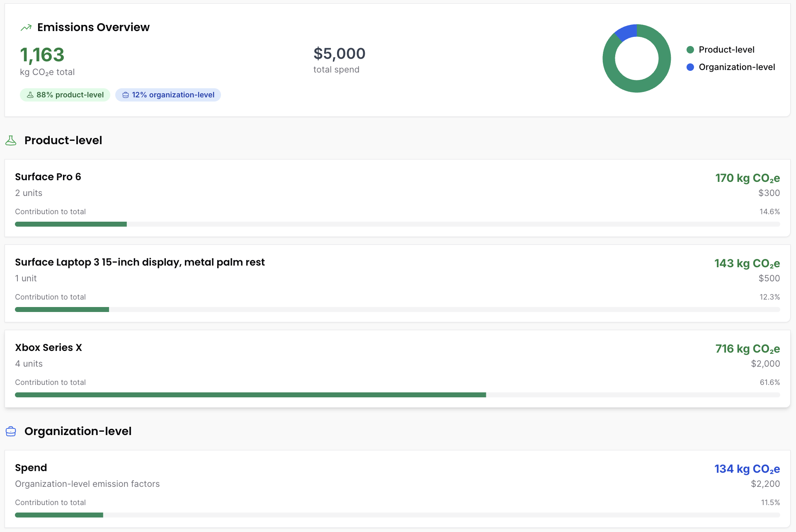Click the flask icon in the 88% badge
This screenshot has height=532, width=796.
(x=30, y=95)
